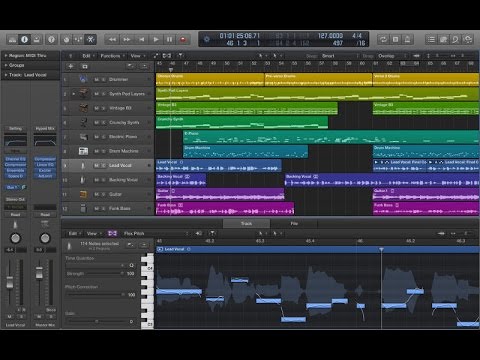Switch to the File tab in editor
Image resolution: width=480 pixels, height=360 pixels.
(294, 223)
